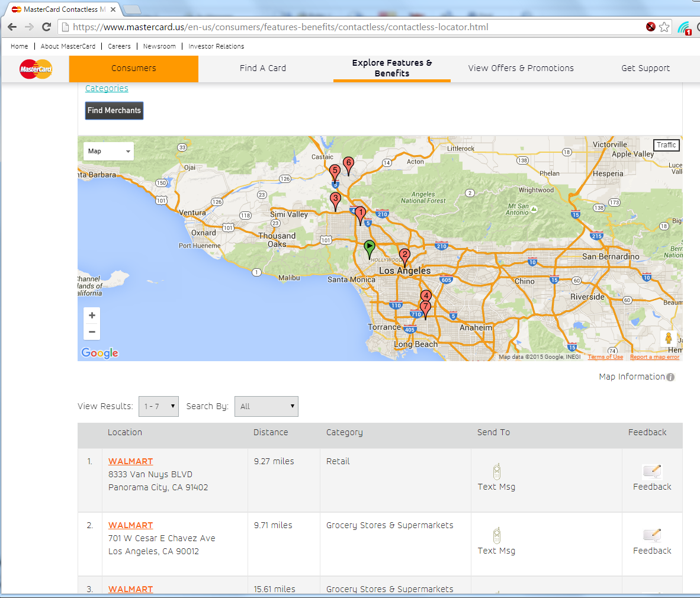Open View Offers & Promotions menu
Image resolution: width=700 pixels, height=598 pixels.
click(x=521, y=68)
